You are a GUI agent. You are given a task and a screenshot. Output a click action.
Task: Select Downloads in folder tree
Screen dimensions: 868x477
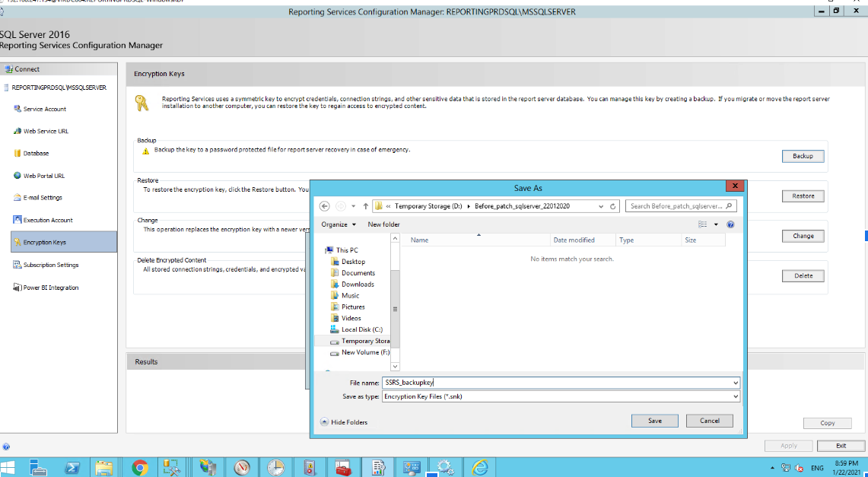coord(352,284)
